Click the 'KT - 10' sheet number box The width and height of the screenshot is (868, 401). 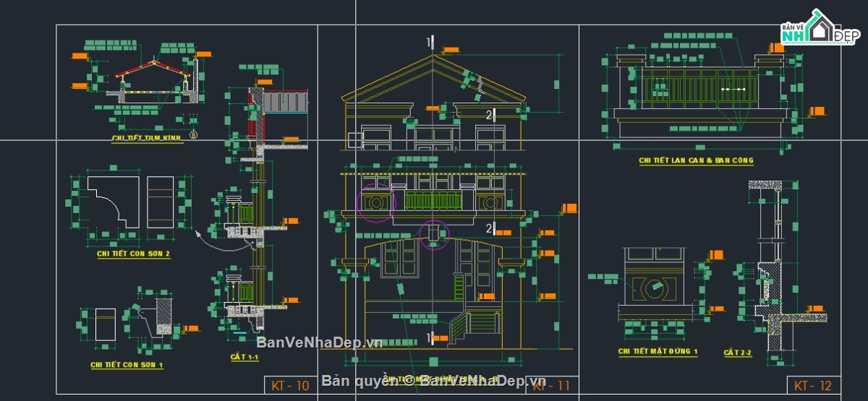tap(290, 386)
